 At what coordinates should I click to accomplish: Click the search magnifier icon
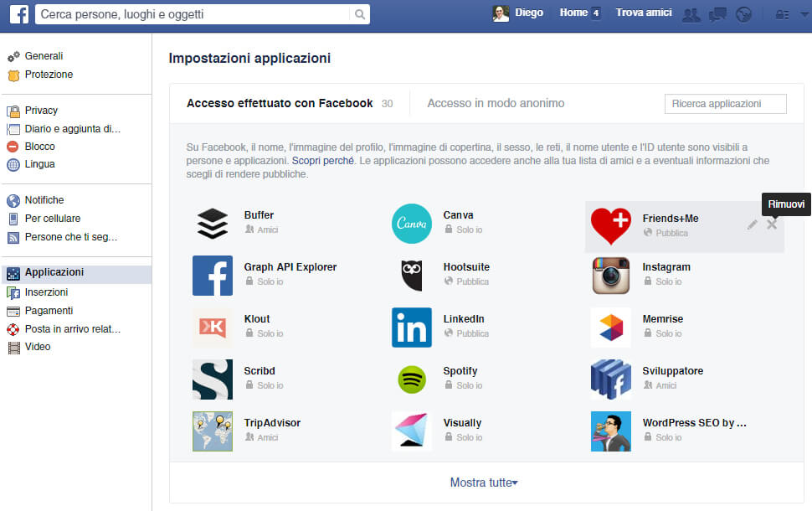pyautogui.click(x=360, y=14)
